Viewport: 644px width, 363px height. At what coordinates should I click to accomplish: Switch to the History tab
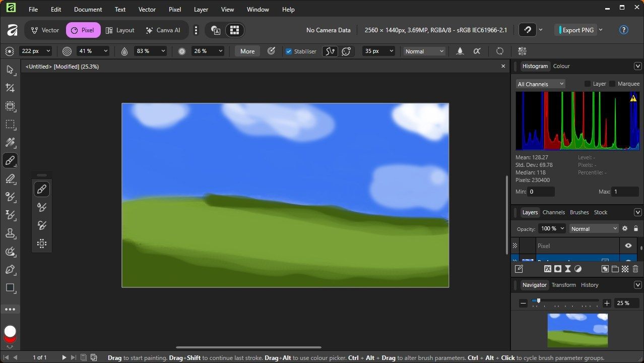pos(590,285)
